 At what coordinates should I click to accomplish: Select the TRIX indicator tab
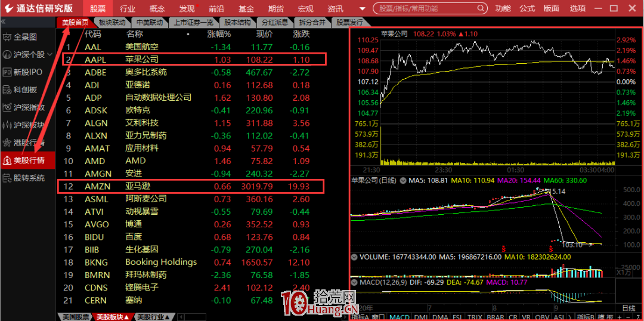475,317
